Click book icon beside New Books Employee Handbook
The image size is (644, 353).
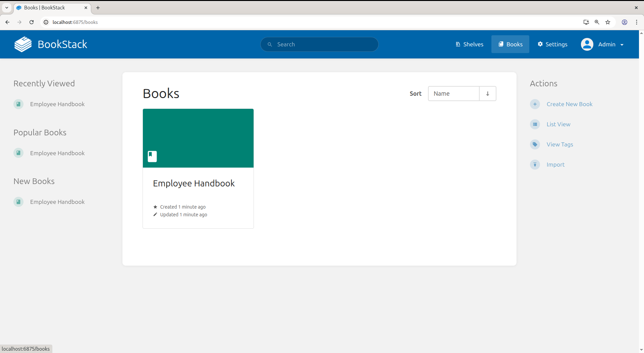point(18,202)
